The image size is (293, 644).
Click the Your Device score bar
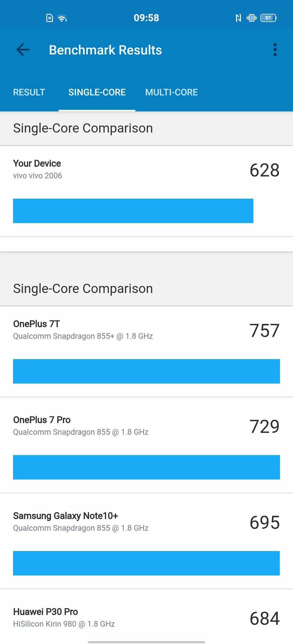133,211
